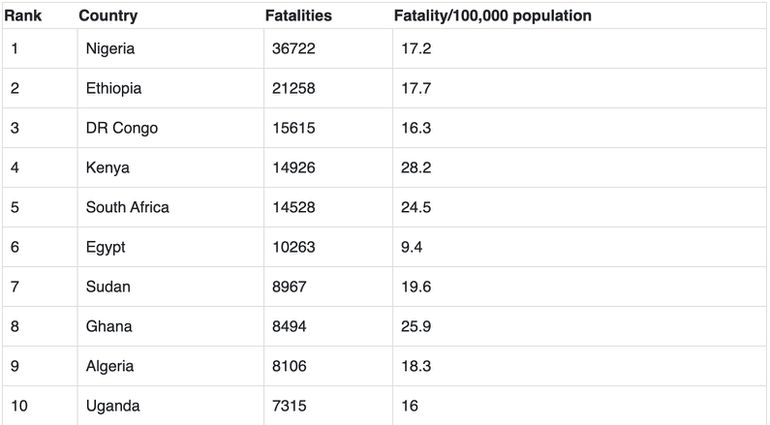Screen dimensions: 770x425
Task: Click fatalities value 36722
Action: click(x=293, y=49)
